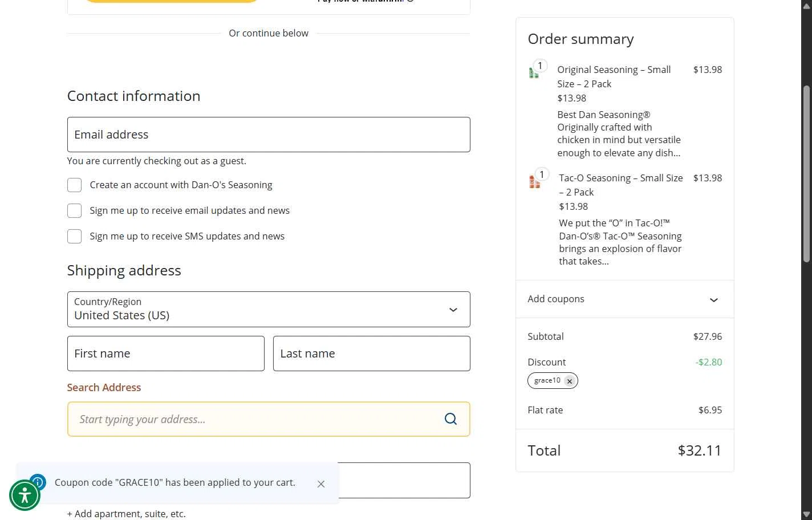This screenshot has height=520, width=812.
Task: Click the info icon on coupon notice
Action: (x=38, y=482)
